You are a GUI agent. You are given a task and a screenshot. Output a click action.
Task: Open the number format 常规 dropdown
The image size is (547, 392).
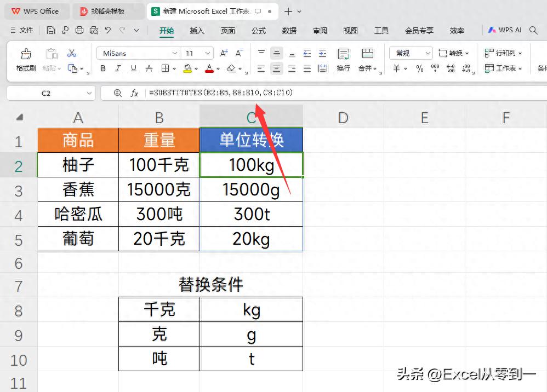point(428,53)
